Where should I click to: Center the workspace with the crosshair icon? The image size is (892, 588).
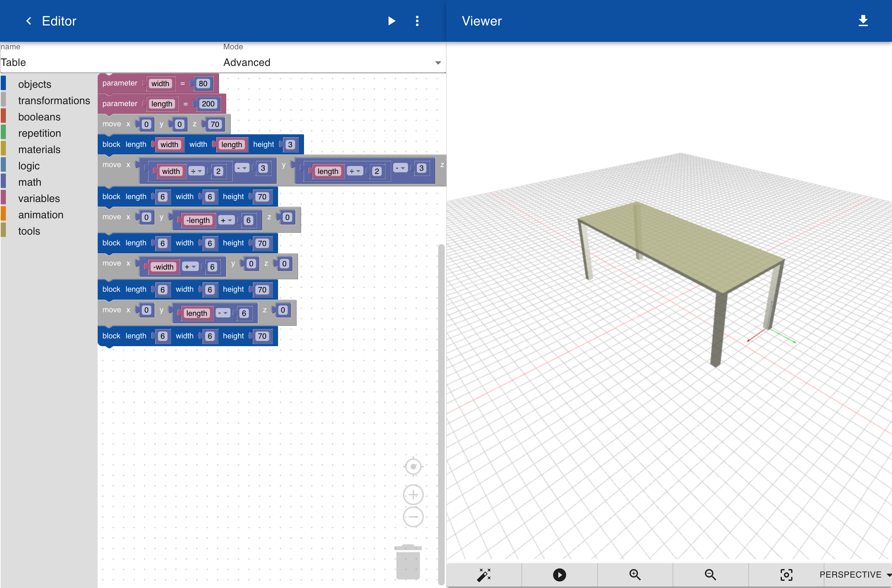[413, 467]
